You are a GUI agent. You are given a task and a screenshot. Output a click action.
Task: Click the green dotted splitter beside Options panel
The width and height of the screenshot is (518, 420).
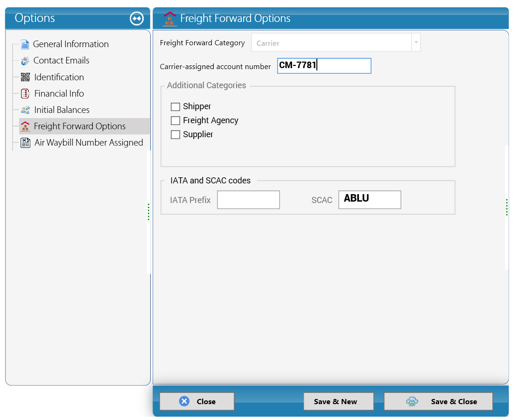[149, 212]
